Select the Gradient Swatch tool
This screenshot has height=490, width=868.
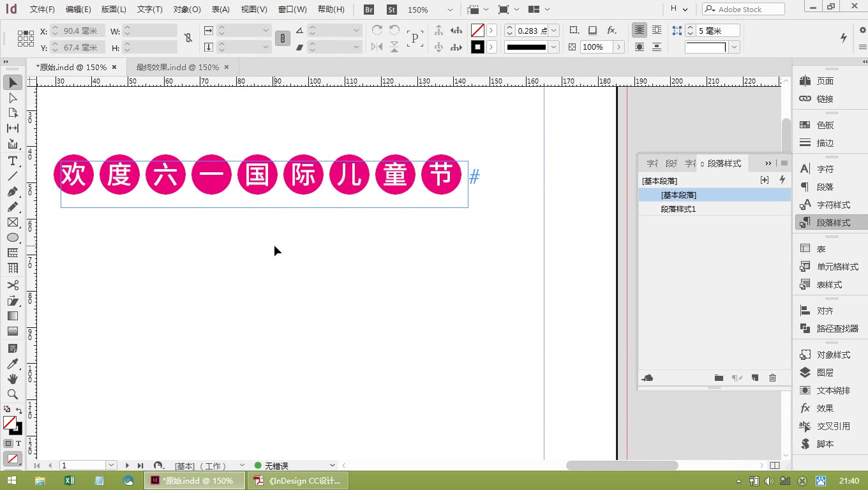[x=13, y=316]
